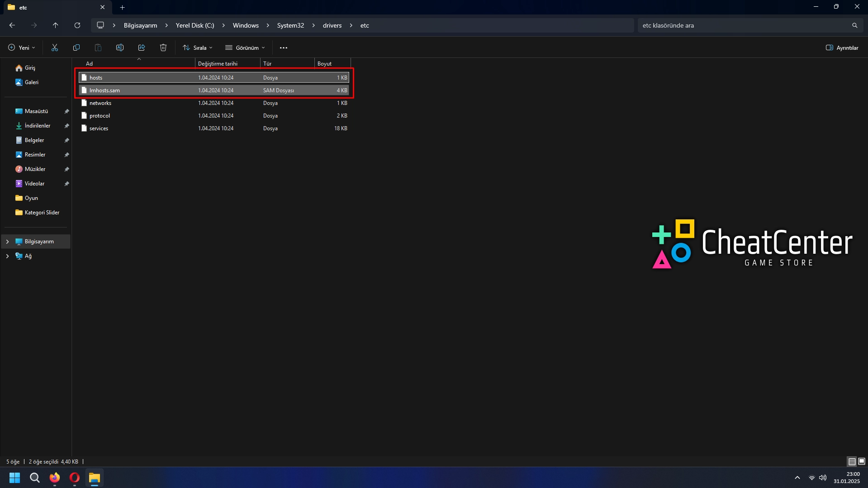Click the Copy icon in toolbar
This screenshot has height=488, width=868.
click(76, 47)
